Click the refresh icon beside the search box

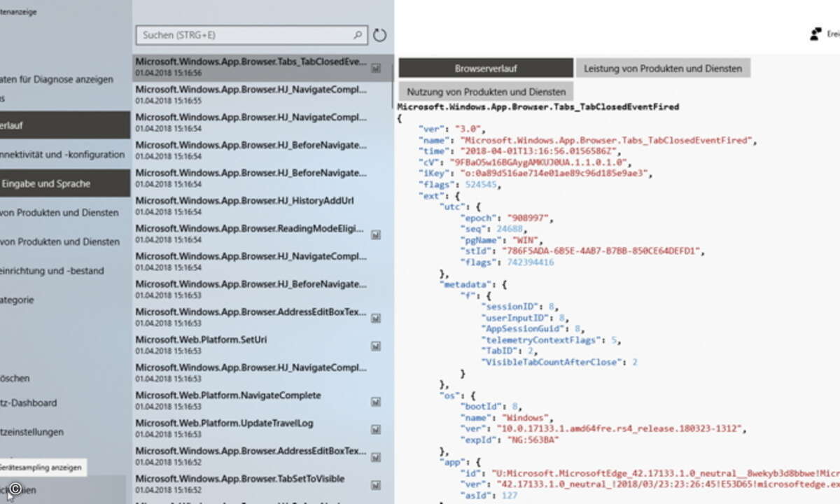pyautogui.click(x=379, y=35)
